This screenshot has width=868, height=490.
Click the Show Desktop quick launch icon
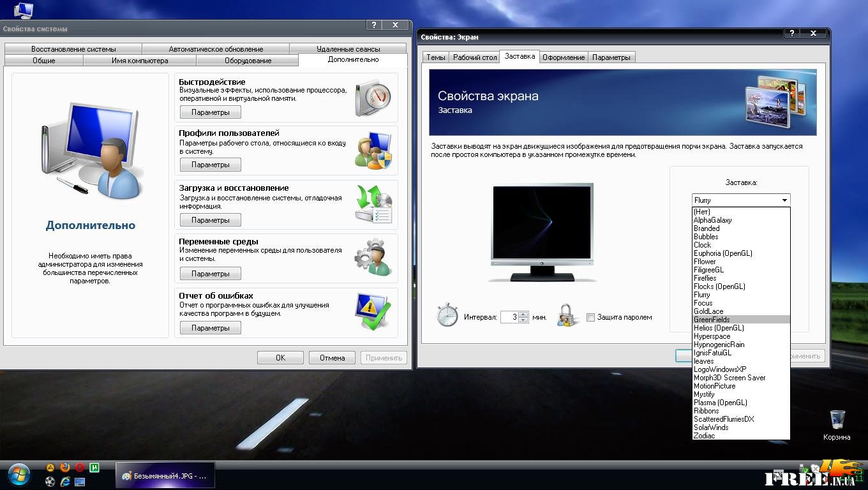pos(80,482)
